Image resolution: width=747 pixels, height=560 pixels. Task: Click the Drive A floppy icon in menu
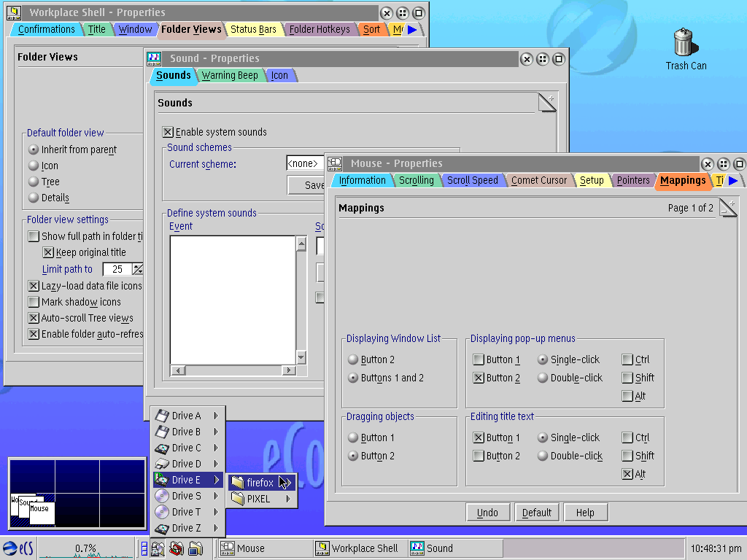point(162,416)
